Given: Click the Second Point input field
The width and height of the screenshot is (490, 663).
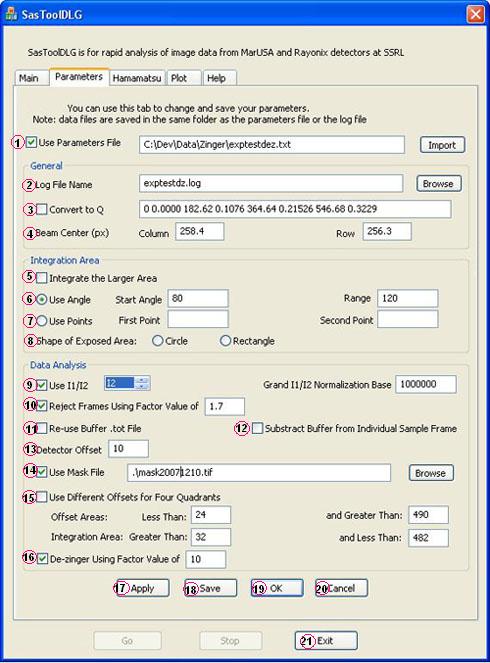Looking at the screenshot, I should [x=408, y=319].
